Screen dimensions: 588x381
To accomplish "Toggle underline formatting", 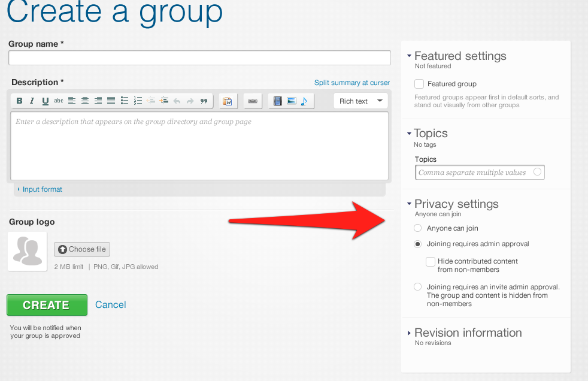I will [x=45, y=101].
